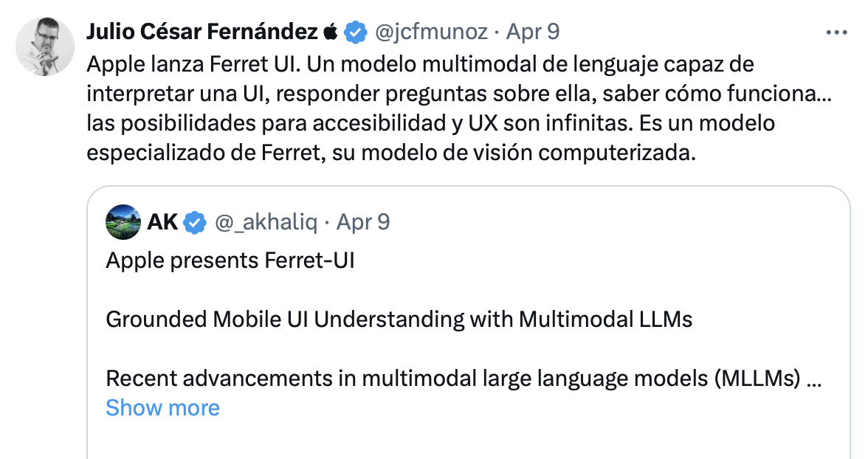Open the Julio César Fernández display name
The height and width of the screenshot is (459, 868).
[x=202, y=32]
